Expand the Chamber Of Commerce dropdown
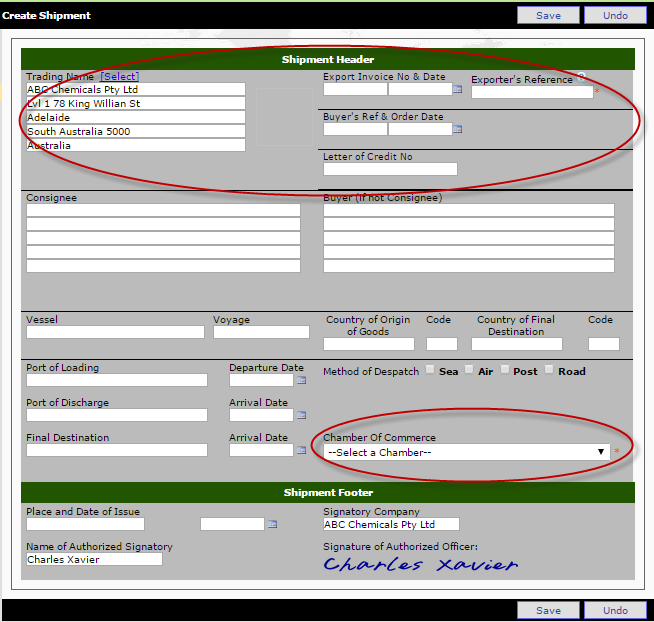 point(466,452)
